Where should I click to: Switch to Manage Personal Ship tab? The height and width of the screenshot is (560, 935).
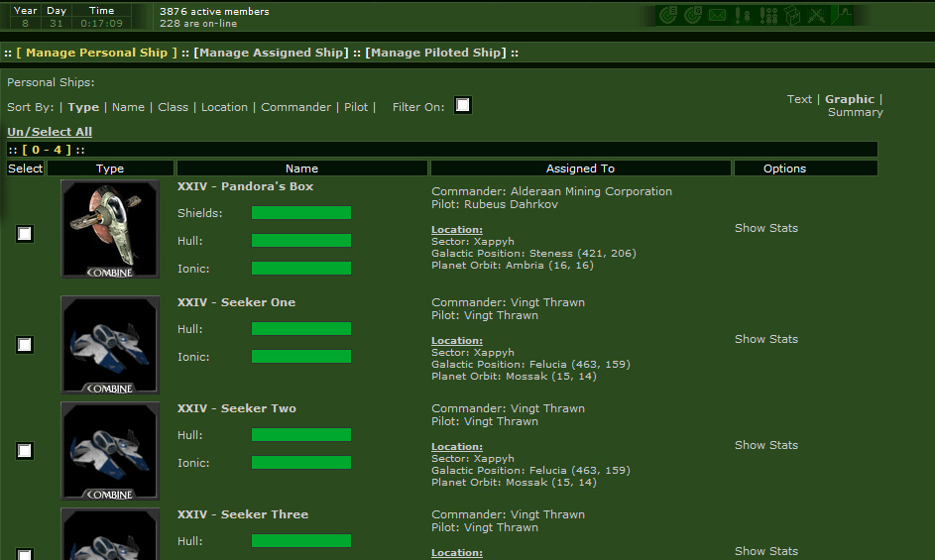click(96, 53)
